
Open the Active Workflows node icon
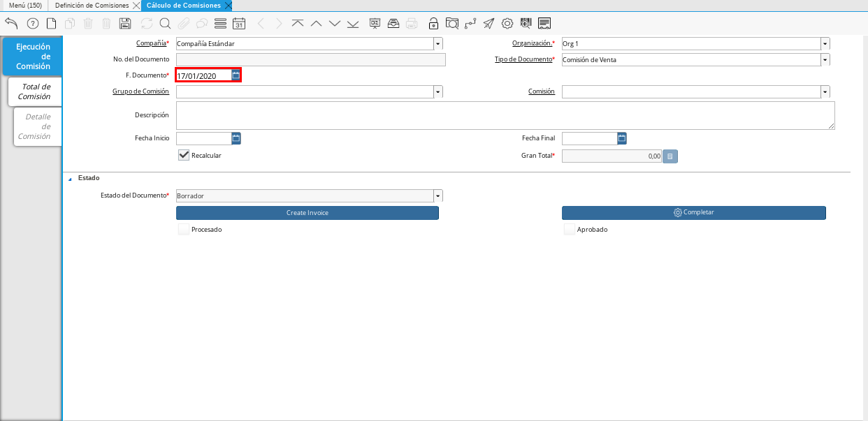[x=470, y=23]
